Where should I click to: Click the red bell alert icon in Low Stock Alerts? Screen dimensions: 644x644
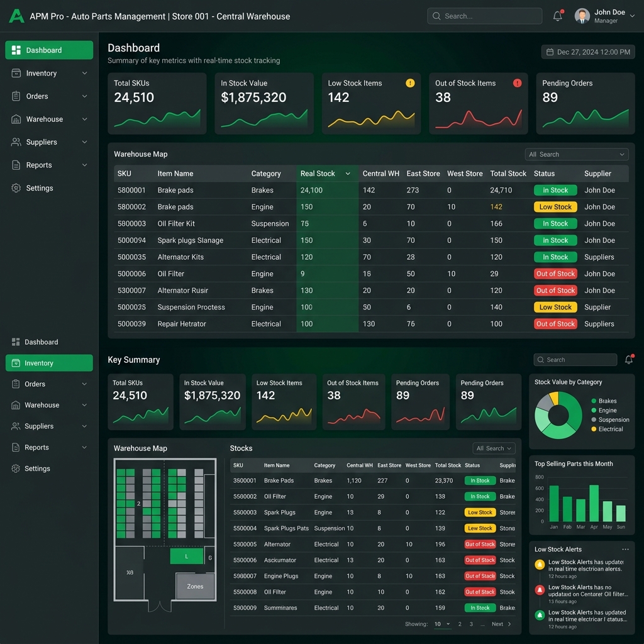click(x=540, y=590)
